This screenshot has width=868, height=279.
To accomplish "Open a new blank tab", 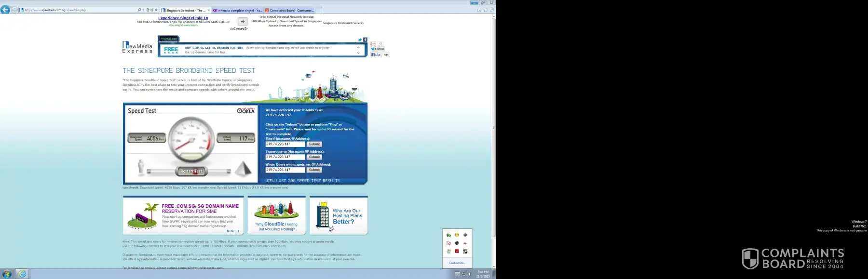I will tap(319, 10).
